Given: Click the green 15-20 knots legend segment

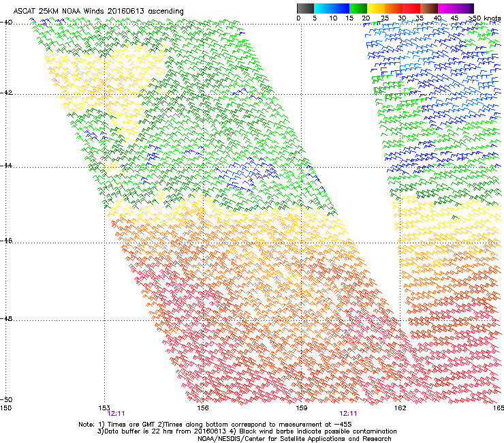Looking at the screenshot, I should [x=358, y=8].
